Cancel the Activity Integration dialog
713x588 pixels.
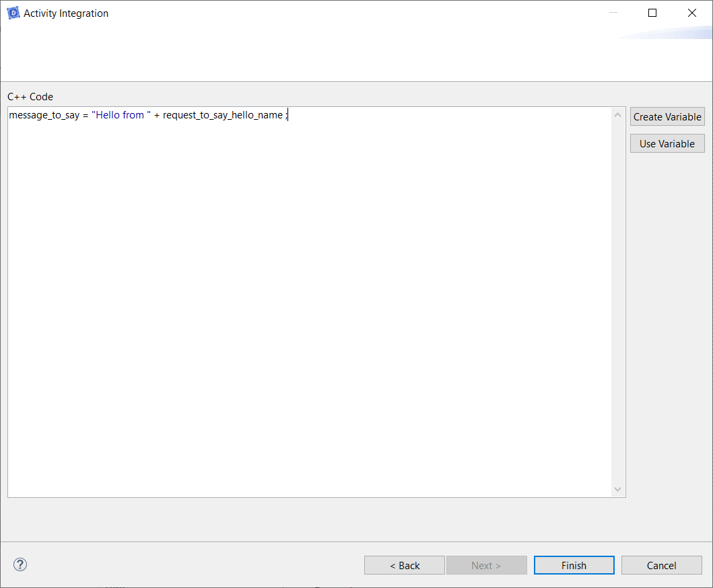[x=662, y=565]
